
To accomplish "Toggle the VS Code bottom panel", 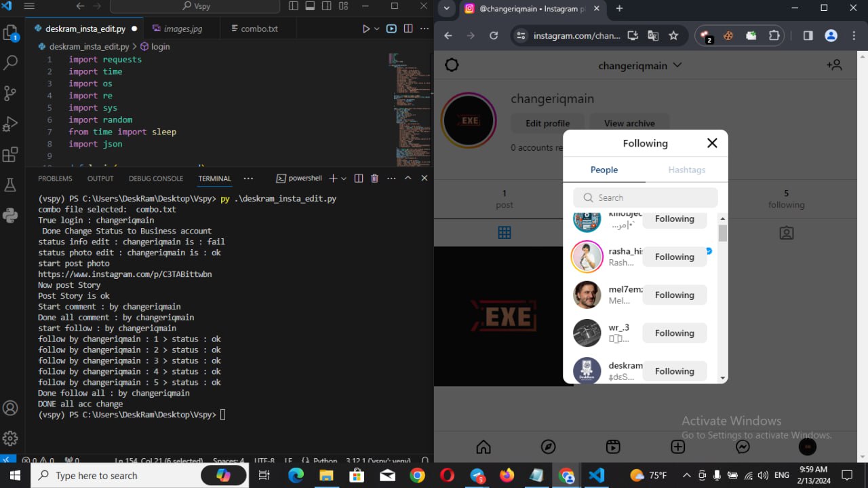I will click(310, 6).
